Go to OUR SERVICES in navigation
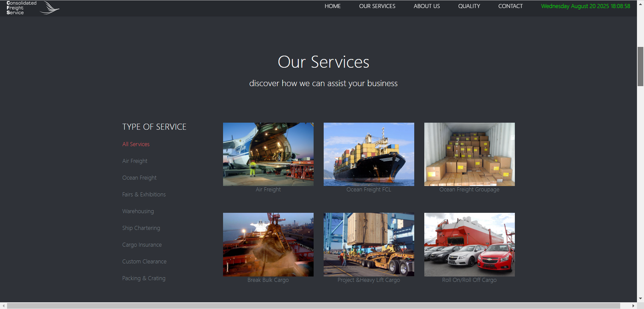Screen dimensions: 644x309 click(x=377, y=6)
